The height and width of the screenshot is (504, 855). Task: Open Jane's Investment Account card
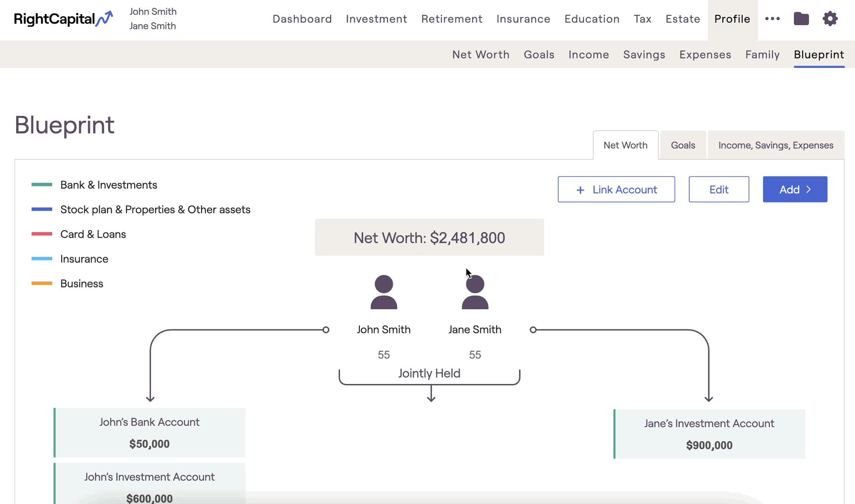[709, 434]
